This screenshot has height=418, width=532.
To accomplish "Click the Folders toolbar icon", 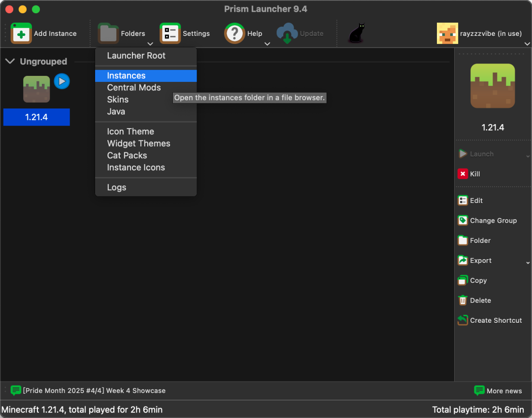I will click(x=108, y=34).
